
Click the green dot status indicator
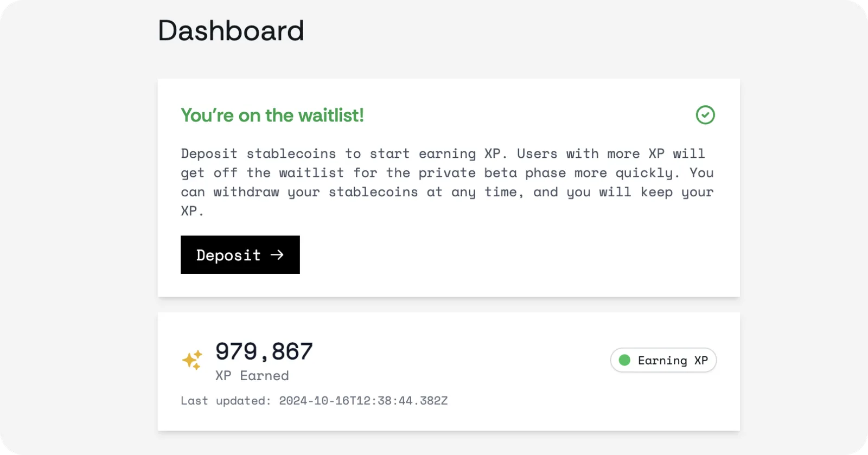(624, 360)
